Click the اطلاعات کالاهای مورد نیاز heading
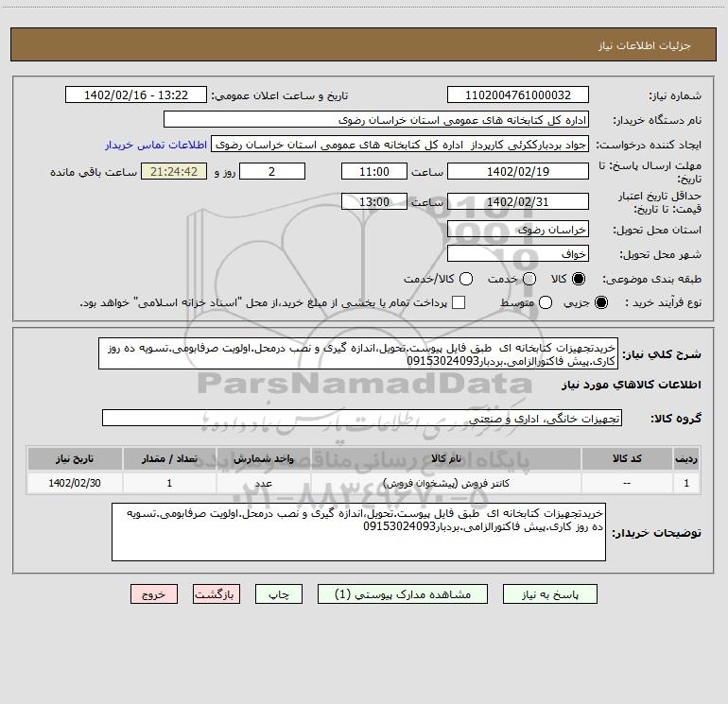Viewport: 728px width, 704px height. coord(632,385)
